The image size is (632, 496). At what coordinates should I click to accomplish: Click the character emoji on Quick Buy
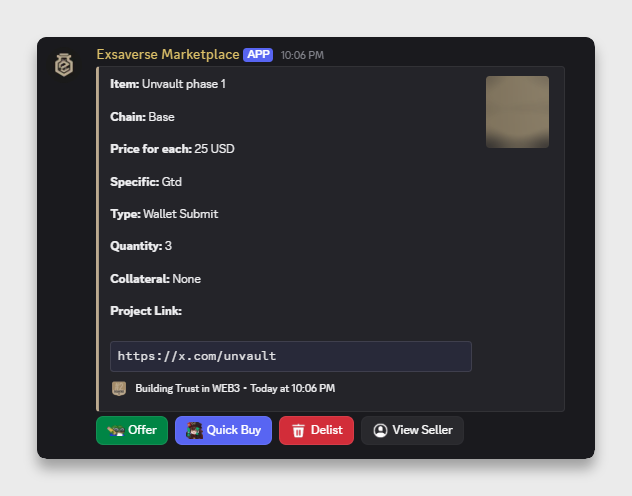click(x=194, y=430)
